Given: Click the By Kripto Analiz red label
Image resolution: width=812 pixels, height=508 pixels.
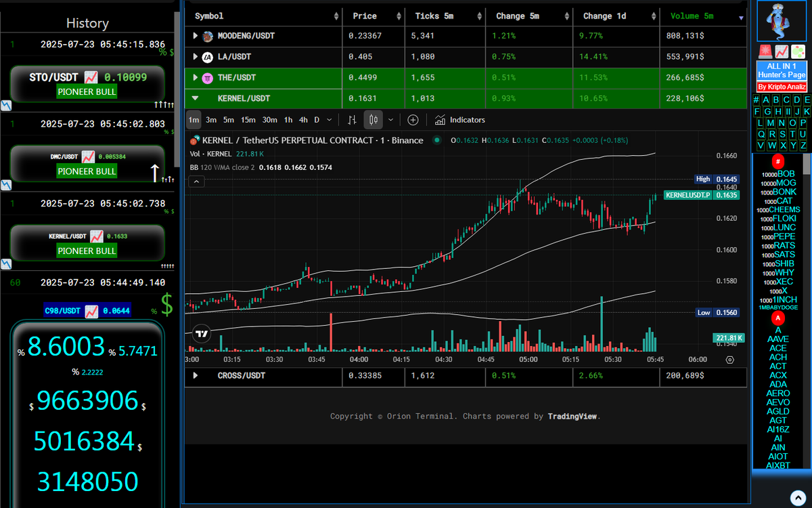Looking at the screenshot, I should pos(782,87).
